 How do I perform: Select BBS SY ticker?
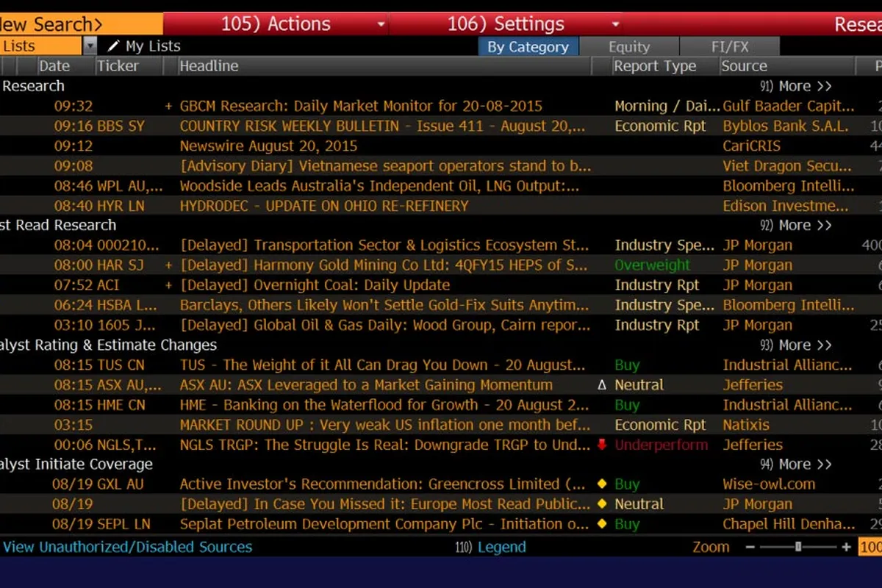pyautogui.click(x=121, y=126)
